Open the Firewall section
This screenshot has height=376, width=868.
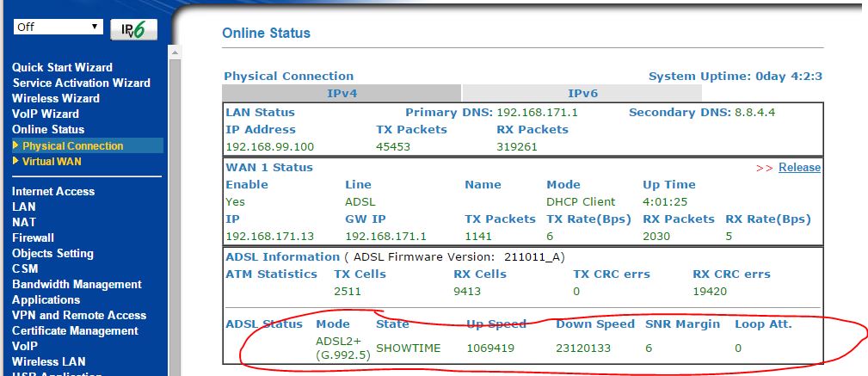pyautogui.click(x=33, y=237)
